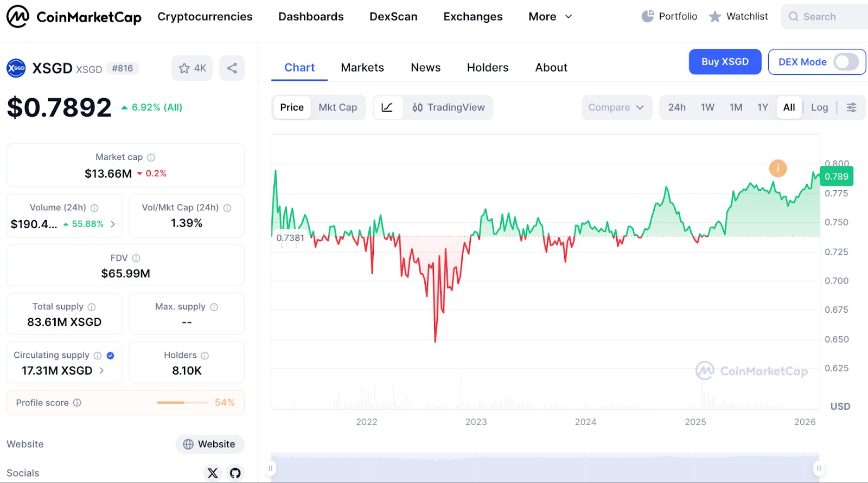Open XSGD's X (Twitter) social link
Viewport: 868px width, 483px height.
(x=213, y=473)
